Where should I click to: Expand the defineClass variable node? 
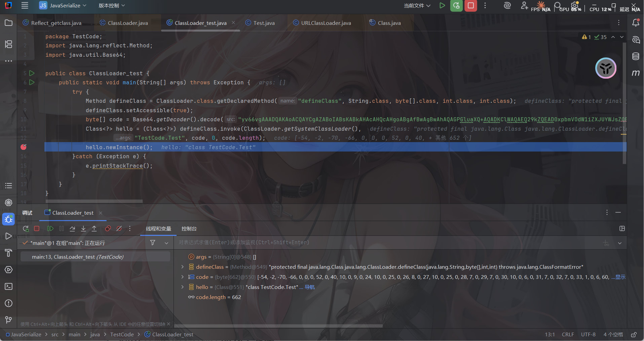(183, 267)
